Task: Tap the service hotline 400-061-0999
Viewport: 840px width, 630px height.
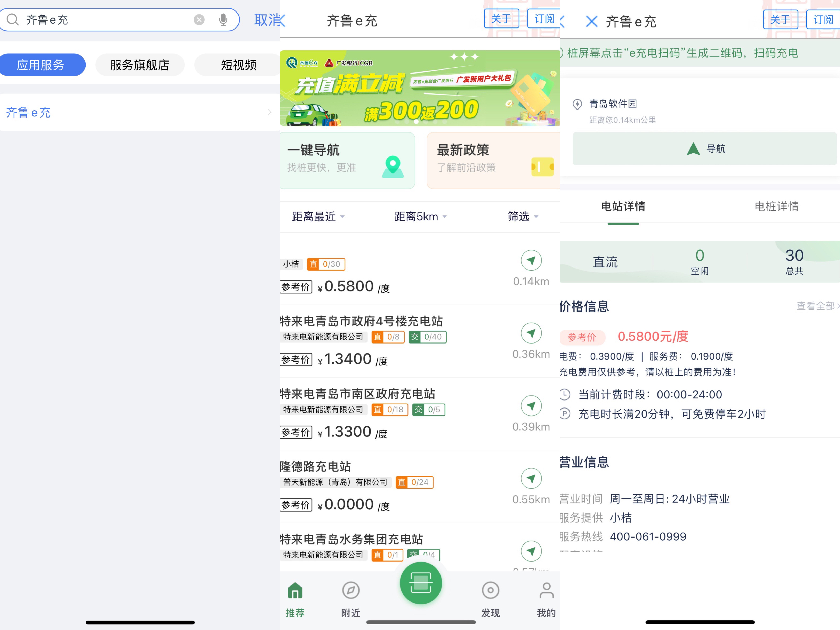Action: (648, 536)
